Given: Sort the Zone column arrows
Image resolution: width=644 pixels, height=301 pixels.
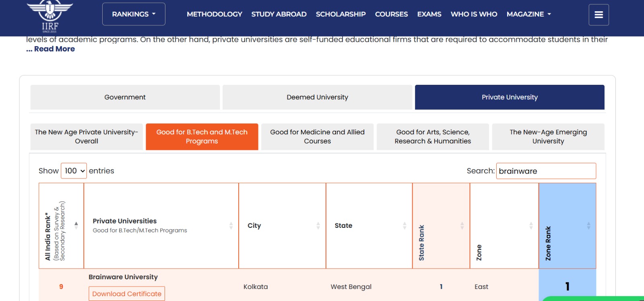Looking at the screenshot, I should pyautogui.click(x=531, y=226).
